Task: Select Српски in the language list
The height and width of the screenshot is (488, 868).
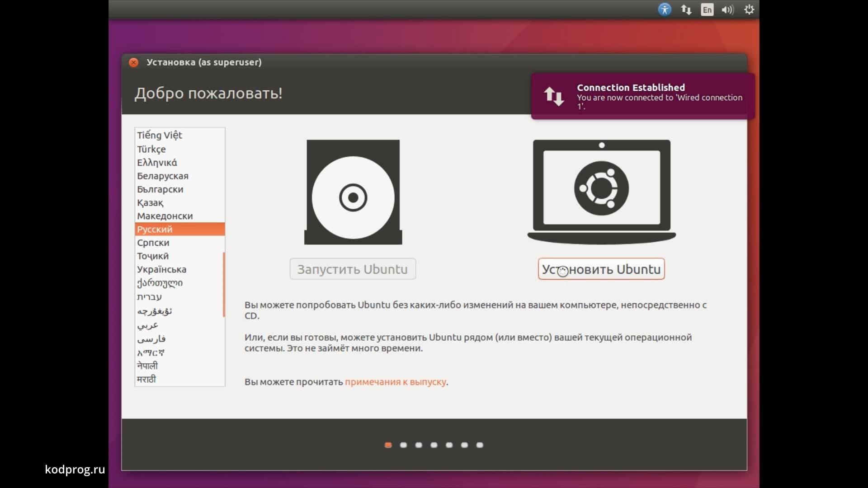Action: point(180,243)
